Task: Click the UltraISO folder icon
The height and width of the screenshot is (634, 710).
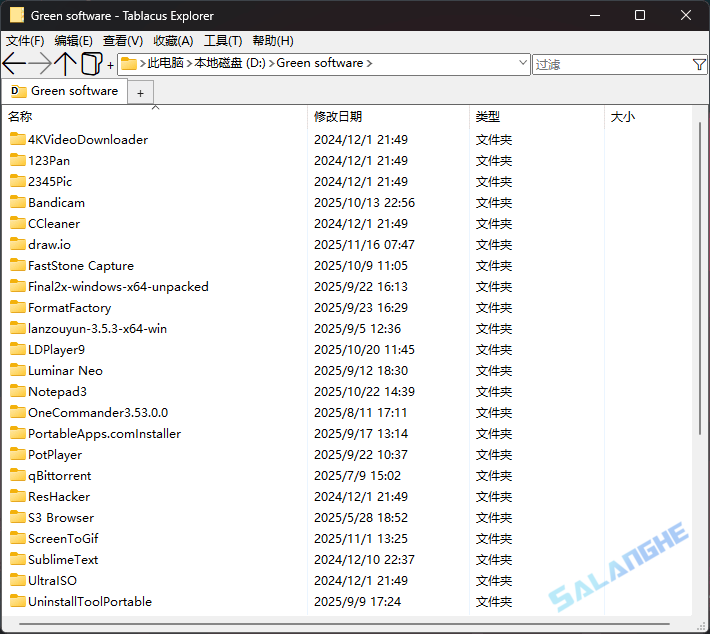Action: click(x=18, y=580)
